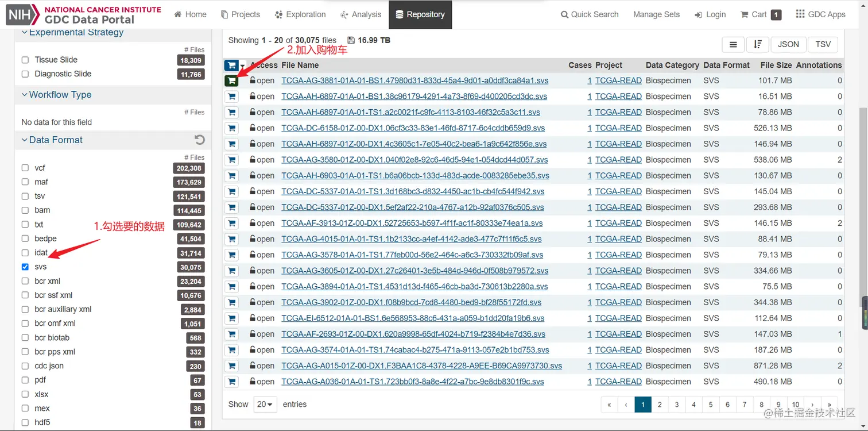Add TCGA-AH-6897-01Z-00-DX1 file to cart
The height and width of the screenshot is (431, 868).
(231, 144)
